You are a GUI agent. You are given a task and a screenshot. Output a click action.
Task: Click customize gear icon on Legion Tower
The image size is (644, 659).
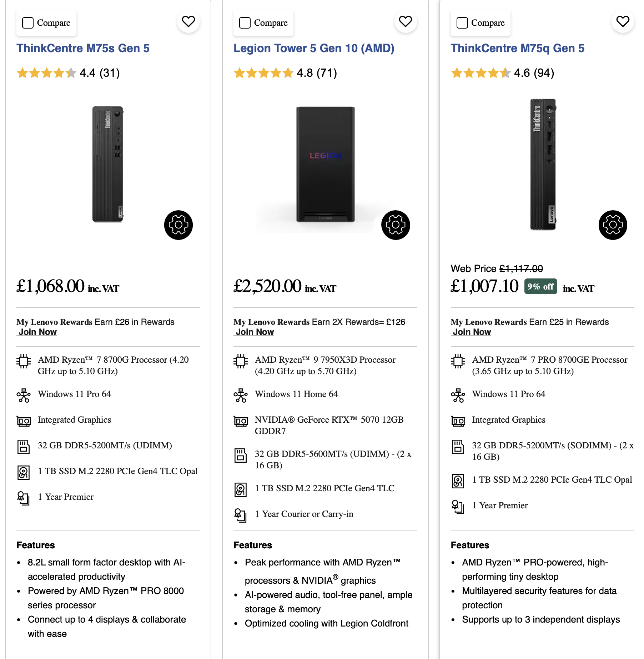pos(396,225)
